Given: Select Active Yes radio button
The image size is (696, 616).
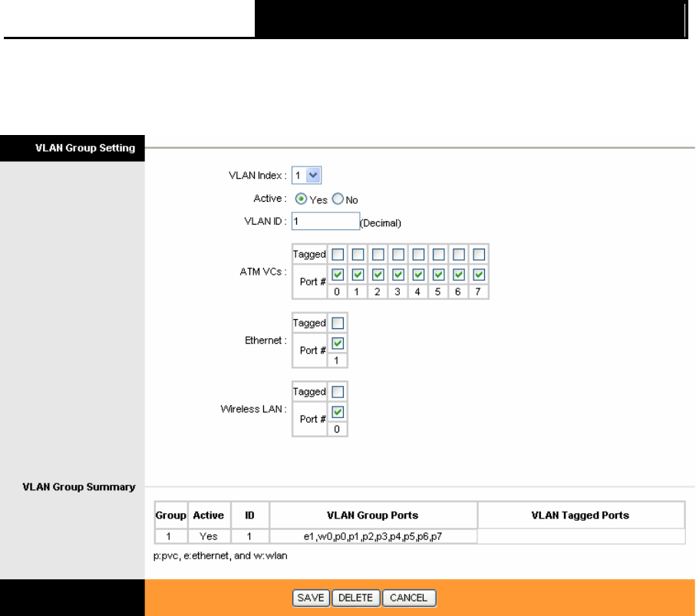Looking at the screenshot, I should (301, 199).
